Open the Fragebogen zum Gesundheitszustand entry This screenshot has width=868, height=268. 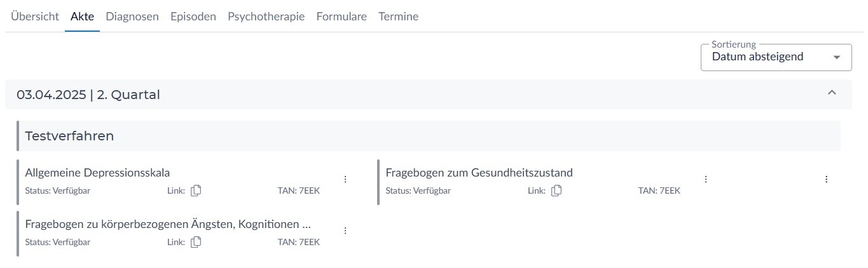pyautogui.click(x=479, y=172)
